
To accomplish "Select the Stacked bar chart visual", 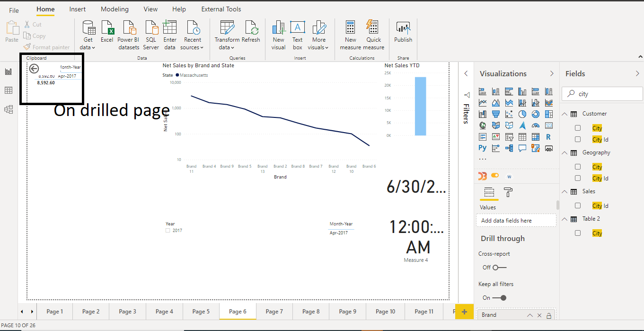I will (x=483, y=91).
